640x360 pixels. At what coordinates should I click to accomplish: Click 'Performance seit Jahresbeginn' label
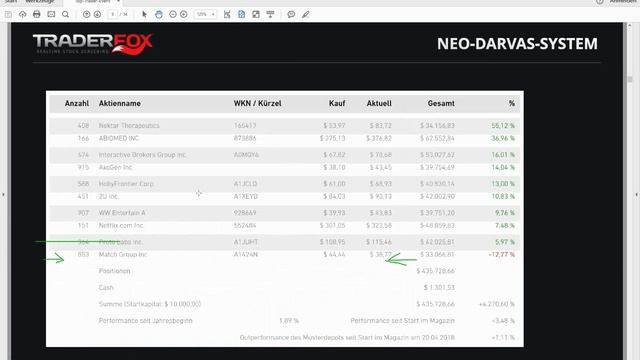point(145,321)
